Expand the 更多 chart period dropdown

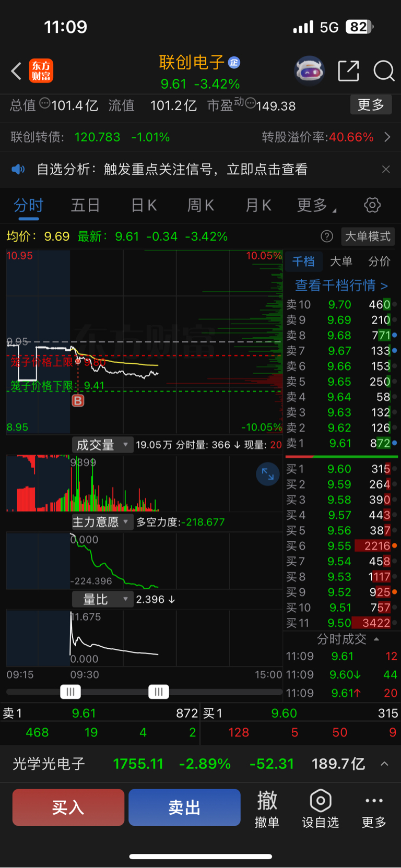(x=316, y=205)
